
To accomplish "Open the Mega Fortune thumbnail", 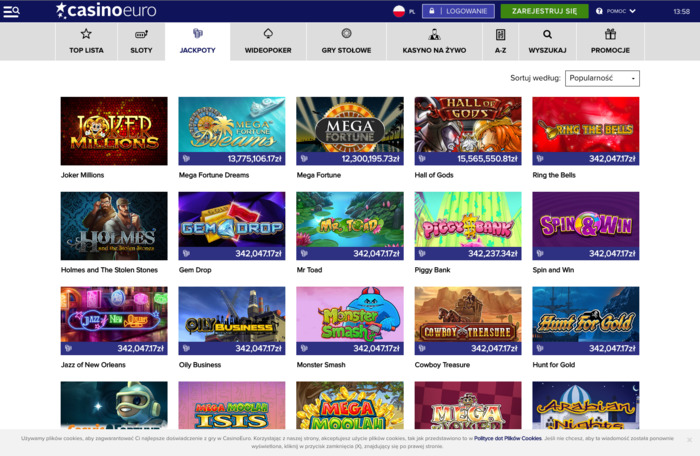I will (x=350, y=131).
